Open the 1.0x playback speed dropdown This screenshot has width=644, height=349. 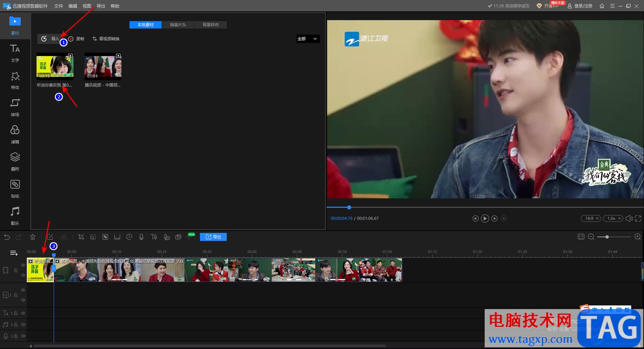click(x=613, y=218)
